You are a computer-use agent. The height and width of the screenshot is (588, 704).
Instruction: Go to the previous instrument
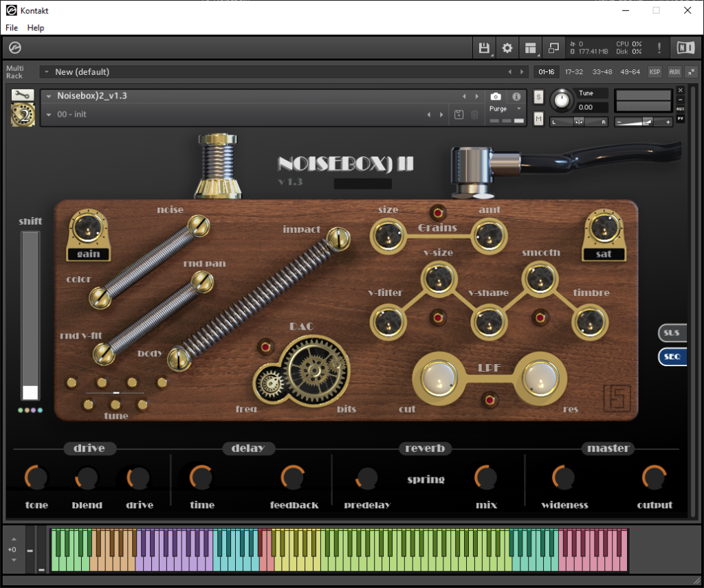pos(464,96)
